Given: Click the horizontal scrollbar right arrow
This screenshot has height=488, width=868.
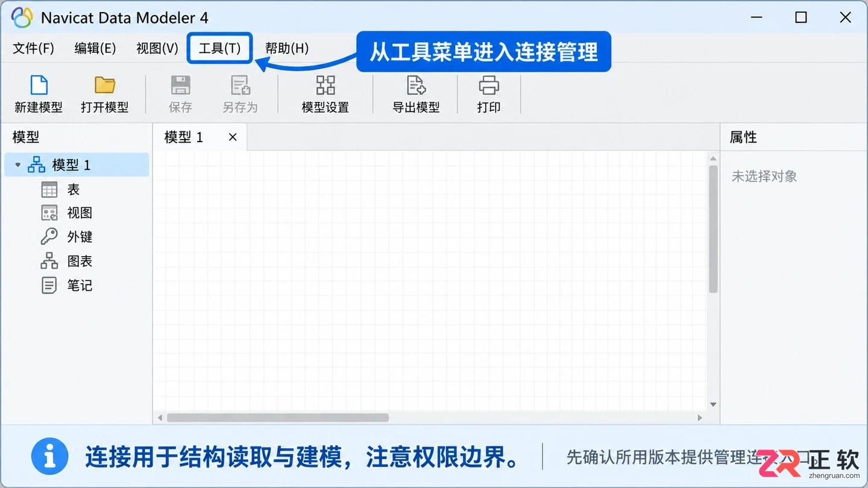Looking at the screenshot, I should [700, 418].
